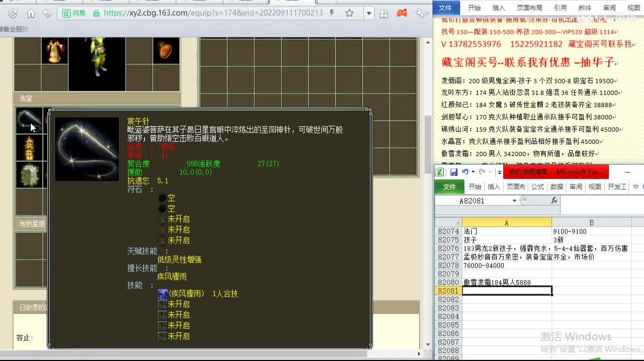This screenshot has height=361, width=644.
Task: Select Excel row 82080 header
Action: tap(448, 282)
